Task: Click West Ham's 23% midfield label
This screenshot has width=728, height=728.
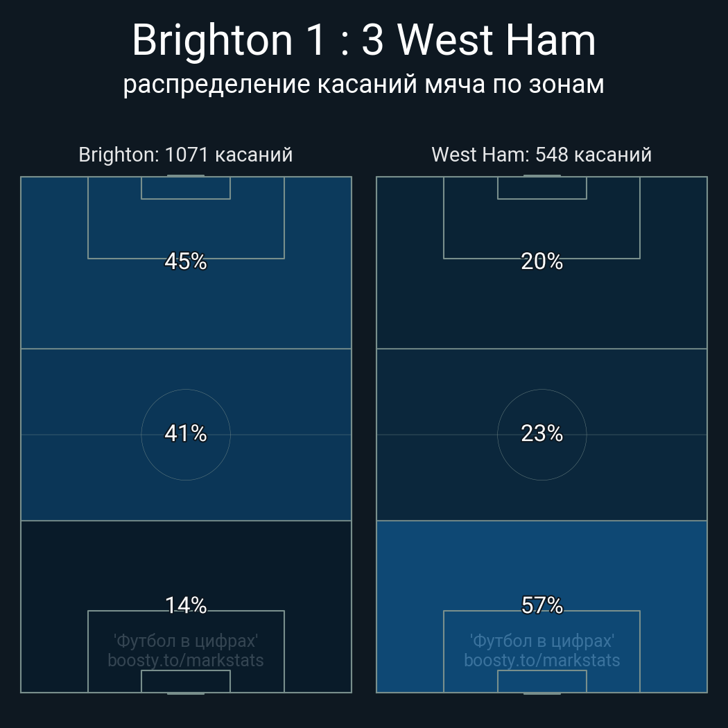Action: point(541,433)
